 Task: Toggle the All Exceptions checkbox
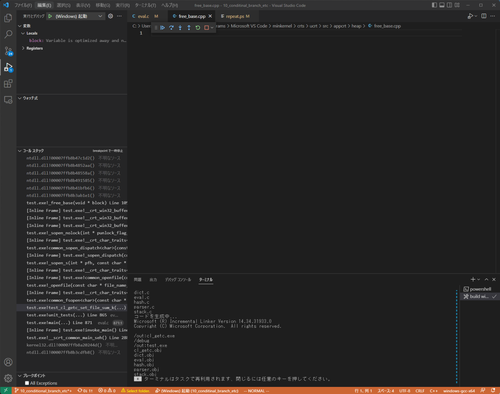click(x=27, y=383)
